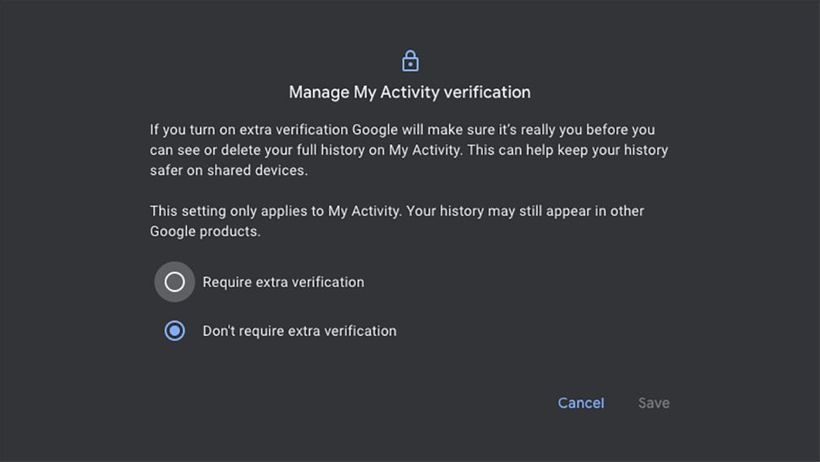The width and height of the screenshot is (820, 462).
Task: Click the 'Don't require extra verification' label text
Action: [300, 331]
